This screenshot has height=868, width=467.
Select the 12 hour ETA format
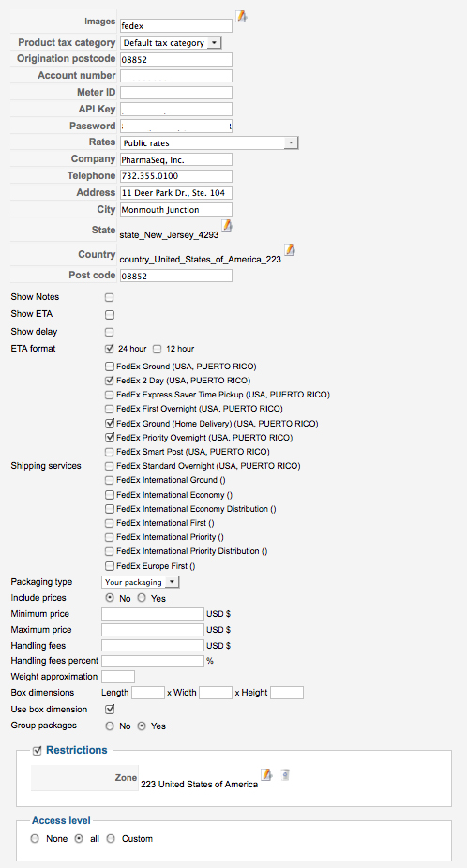point(157,349)
